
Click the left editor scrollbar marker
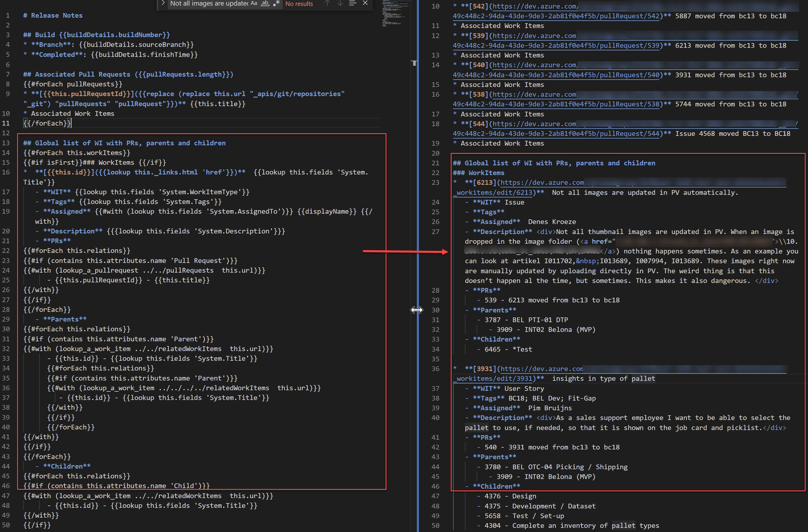[414, 63]
